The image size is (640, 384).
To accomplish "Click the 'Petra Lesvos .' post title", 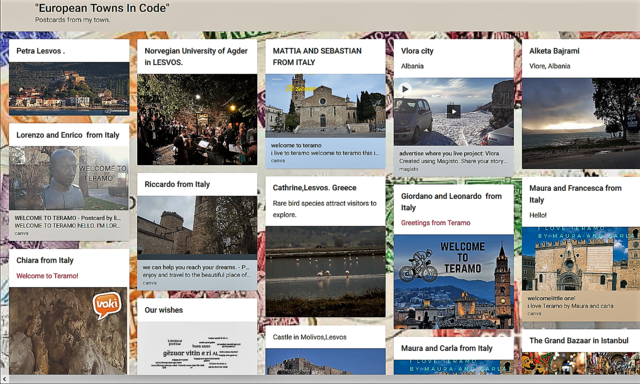I will point(40,51).
